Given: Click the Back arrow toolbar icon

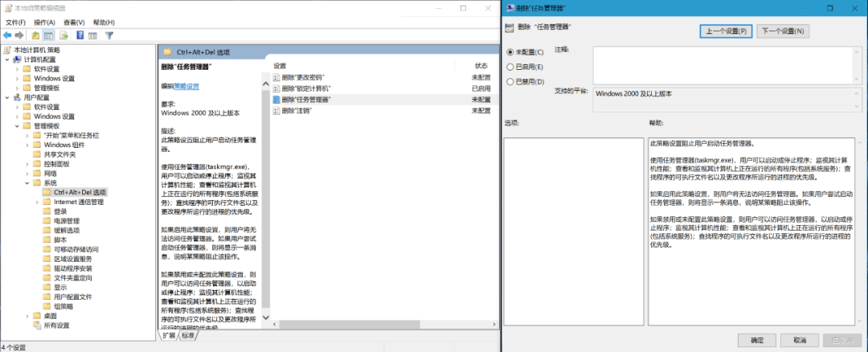Looking at the screenshot, I should pos(7,35).
